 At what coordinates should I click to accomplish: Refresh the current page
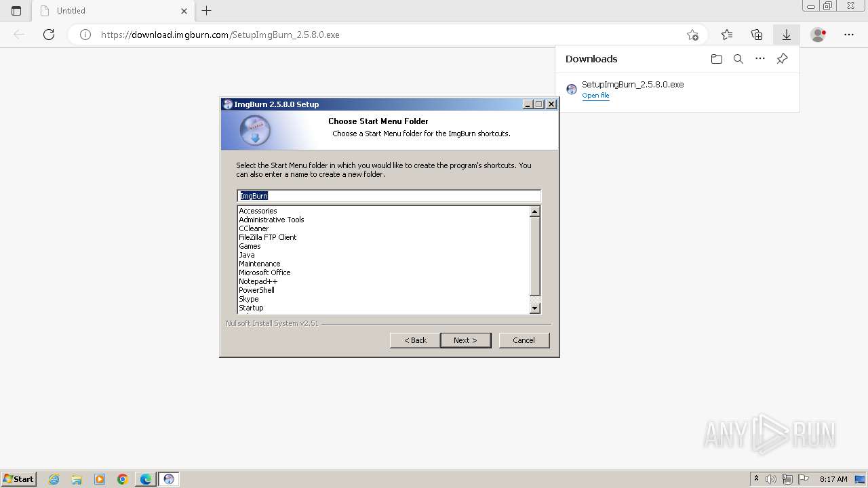point(49,35)
